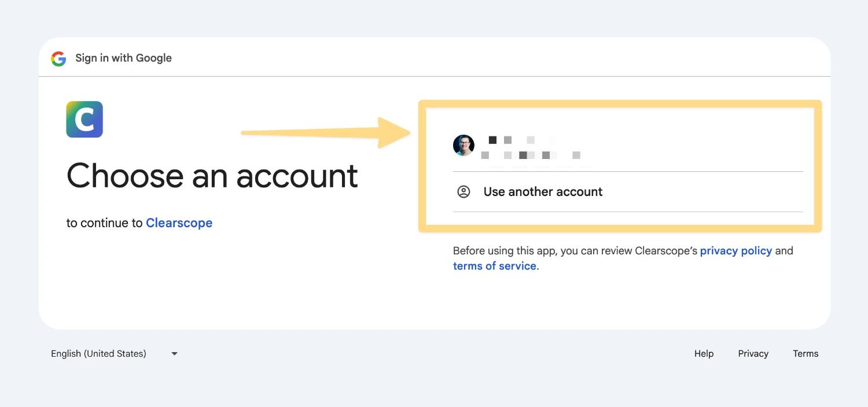The width and height of the screenshot is (868, 407).
Task: Click the Choose an account heading
Action: click(212, 176)
